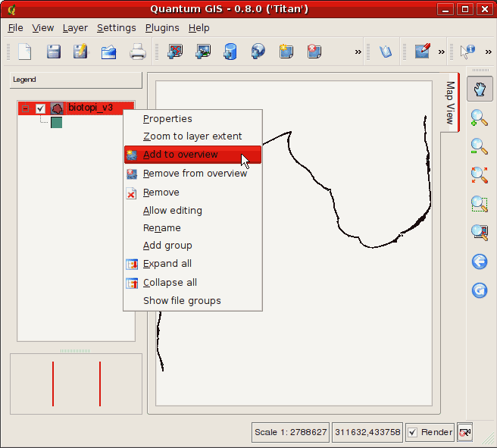Click the GRASS plugin toolbar icon

pos(386,52)
